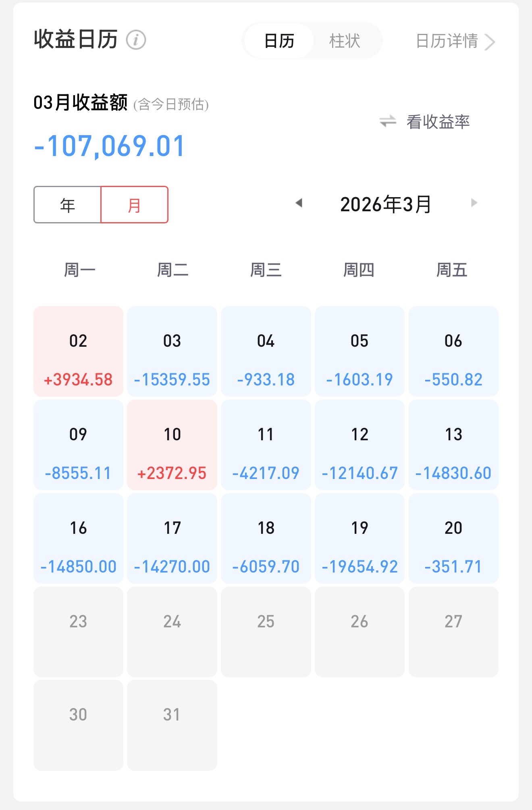Open 日历详情 chevron link
This screenshot has height=810, width=532.
(x=455, y=41)
